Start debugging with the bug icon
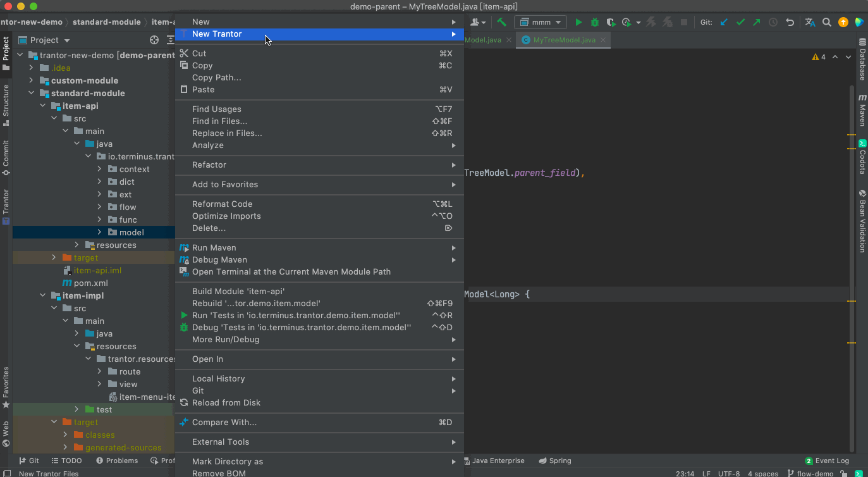Viewport: 868px width, 477px height. coord(595,22)
